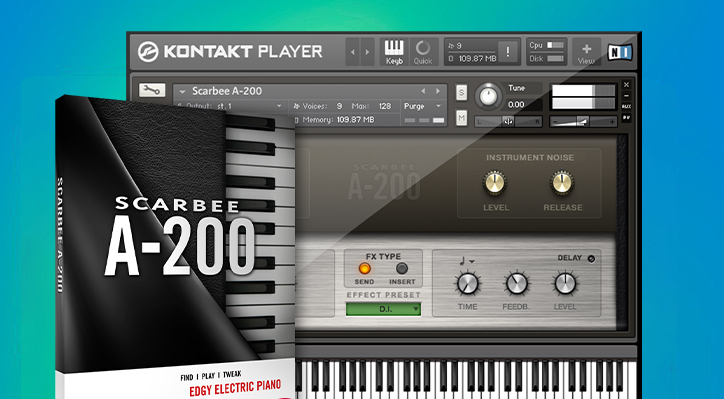
Task: Open the D.I. effect preset dropdown
Action: point(383,309)
